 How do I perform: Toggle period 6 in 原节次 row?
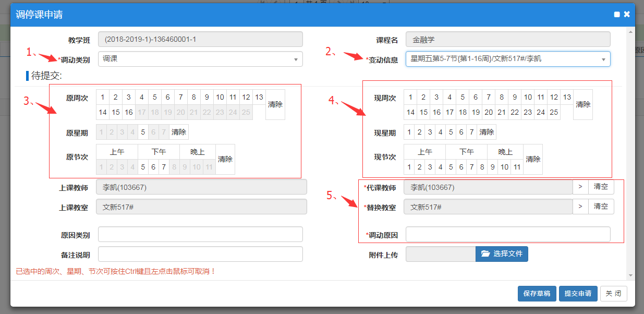coord(153,167)
